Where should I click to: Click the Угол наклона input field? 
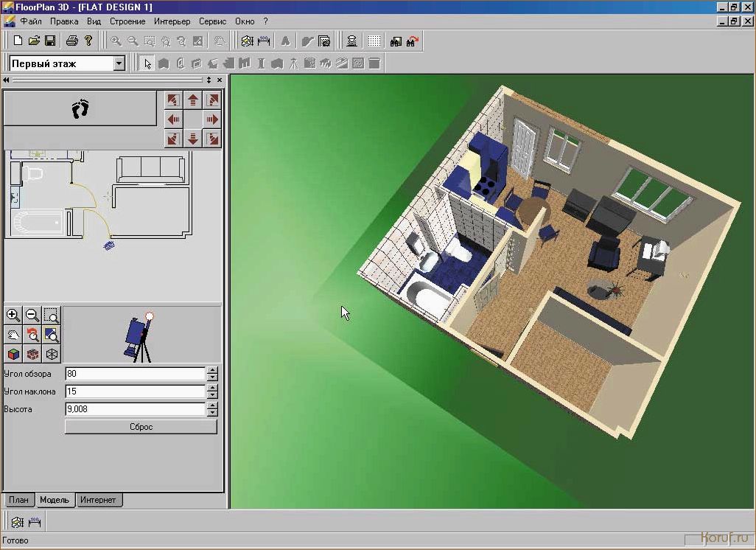pyautogui.click(x=136, y=391)
